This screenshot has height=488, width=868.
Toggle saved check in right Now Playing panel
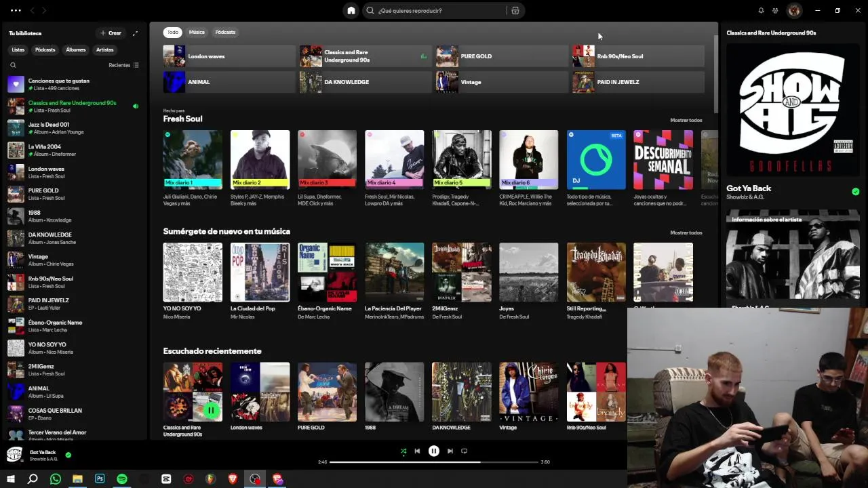[855, 192]
